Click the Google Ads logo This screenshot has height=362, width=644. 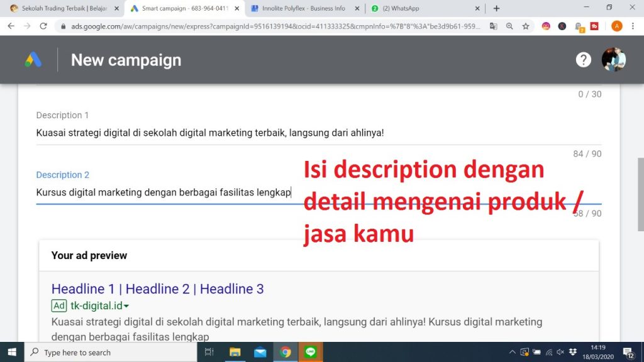point(33,60)
